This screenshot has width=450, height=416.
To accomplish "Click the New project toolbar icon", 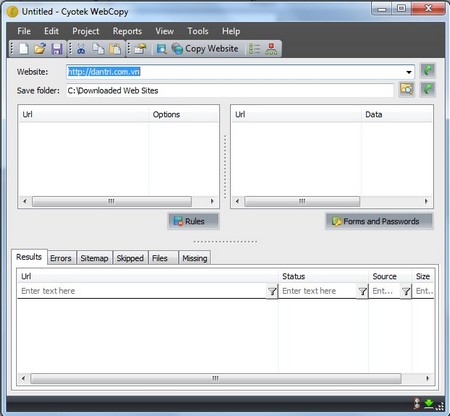I will [24, 49].
